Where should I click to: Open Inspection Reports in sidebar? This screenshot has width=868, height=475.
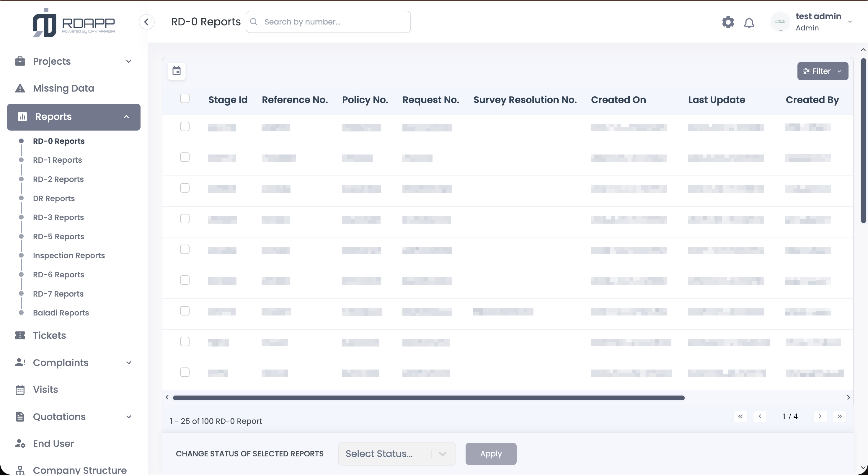[x=69, y=256]
